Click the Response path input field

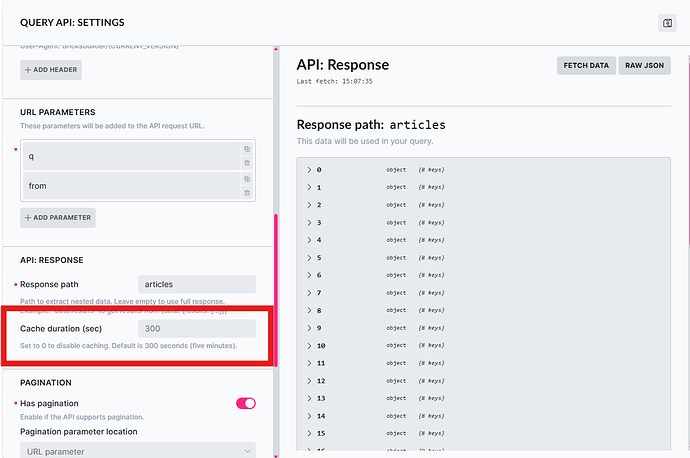coord(196,284)
